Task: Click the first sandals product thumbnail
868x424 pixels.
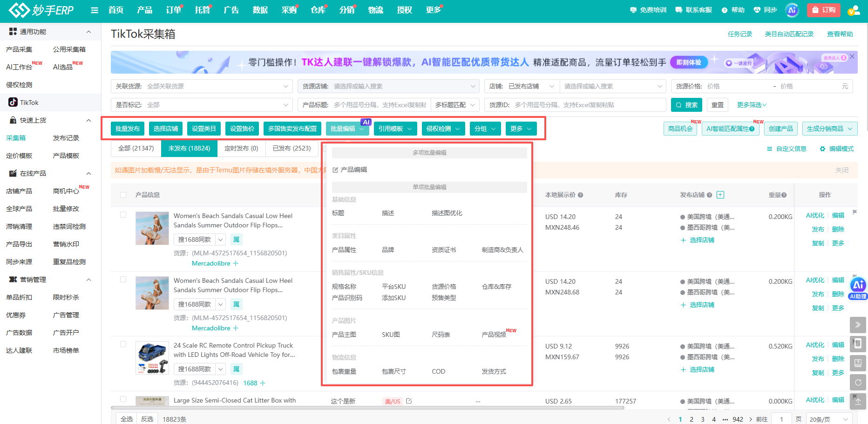Action: pos(152,228)
